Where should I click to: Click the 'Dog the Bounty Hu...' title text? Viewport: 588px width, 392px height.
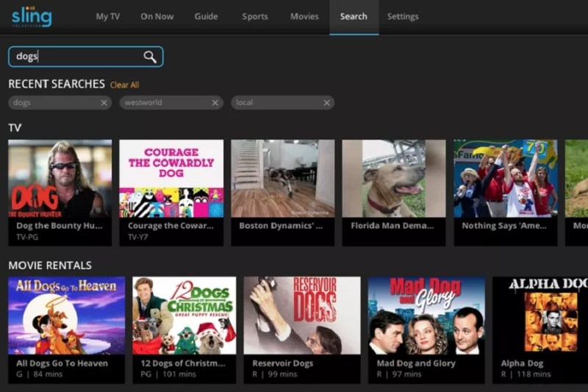coord(60,226)
